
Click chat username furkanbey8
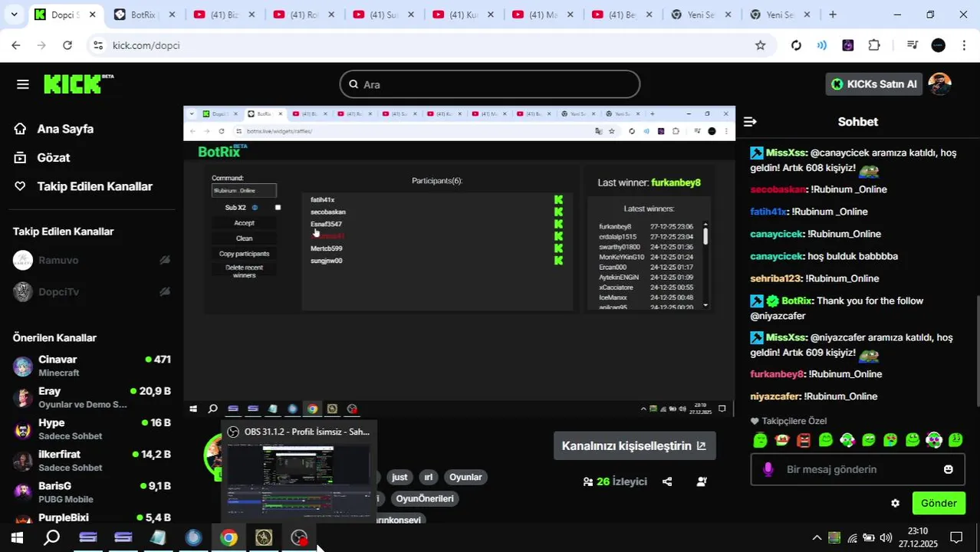tap(776, 374)
